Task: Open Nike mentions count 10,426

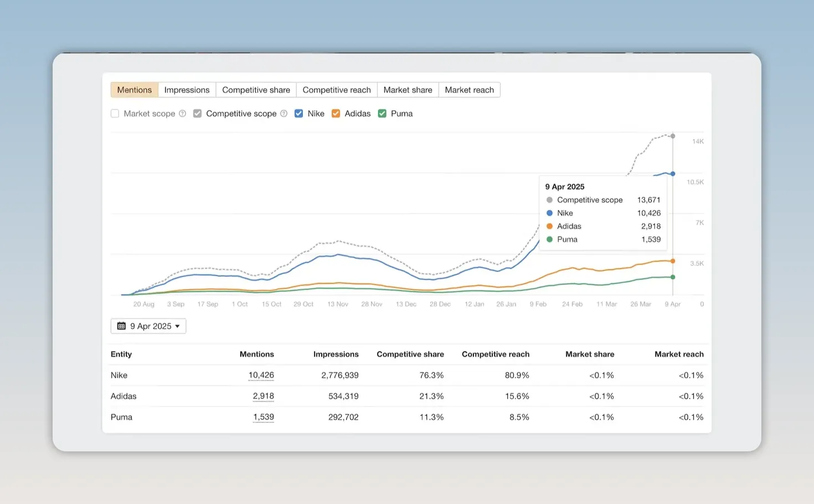Action: pyautogui.click(x=261, y=375)
